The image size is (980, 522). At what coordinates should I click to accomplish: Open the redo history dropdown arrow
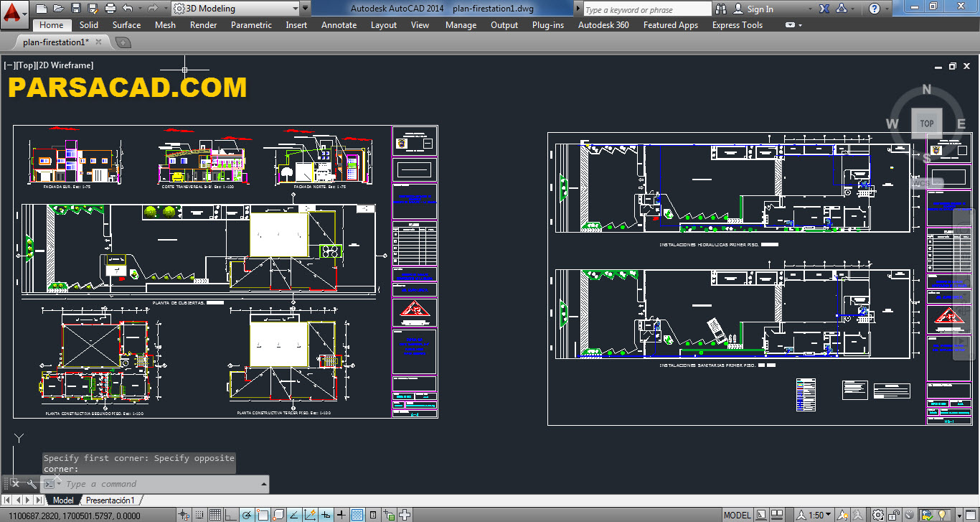[166, 9]
